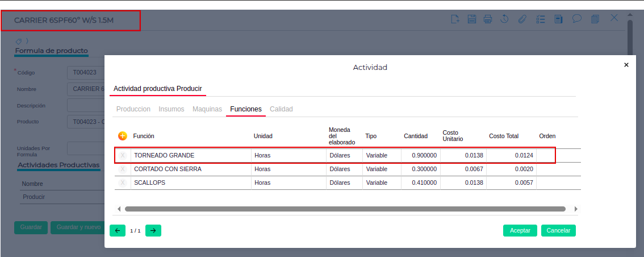Click the paperclip attachment icon
The image size is (644, 257).
coord(522,19)
